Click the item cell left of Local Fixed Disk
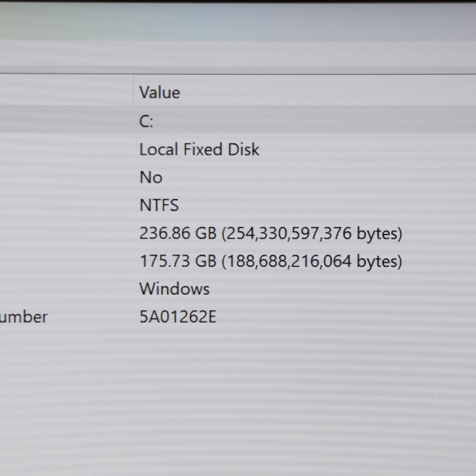This screenshot has width=476, height=476. click(x=63, y=149)
